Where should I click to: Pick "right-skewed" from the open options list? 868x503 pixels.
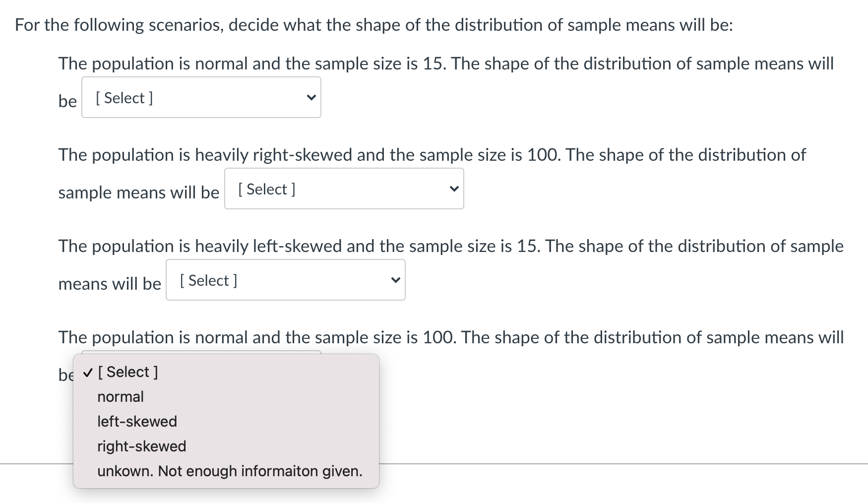(x=141, y=446)
